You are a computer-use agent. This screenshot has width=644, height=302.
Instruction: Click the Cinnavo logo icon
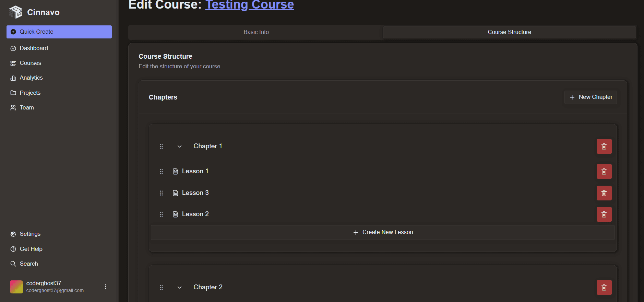[16, 12]
